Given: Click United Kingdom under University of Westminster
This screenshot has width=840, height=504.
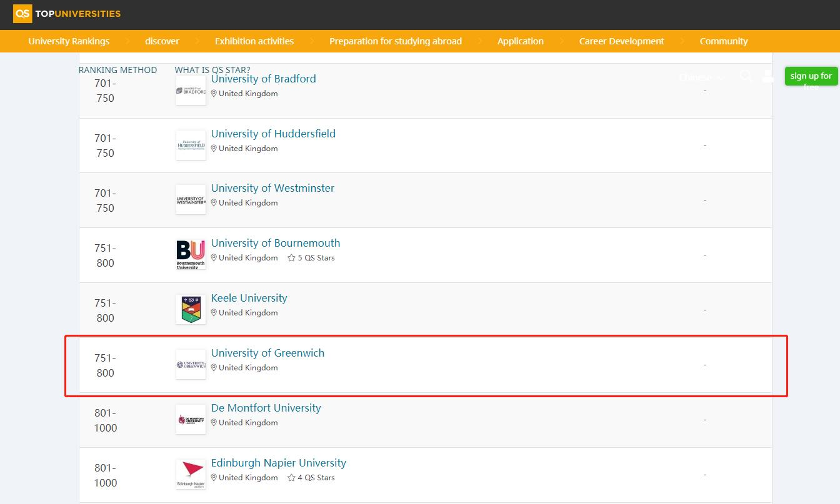Looking at the screenshot, I should pos(248,202).
